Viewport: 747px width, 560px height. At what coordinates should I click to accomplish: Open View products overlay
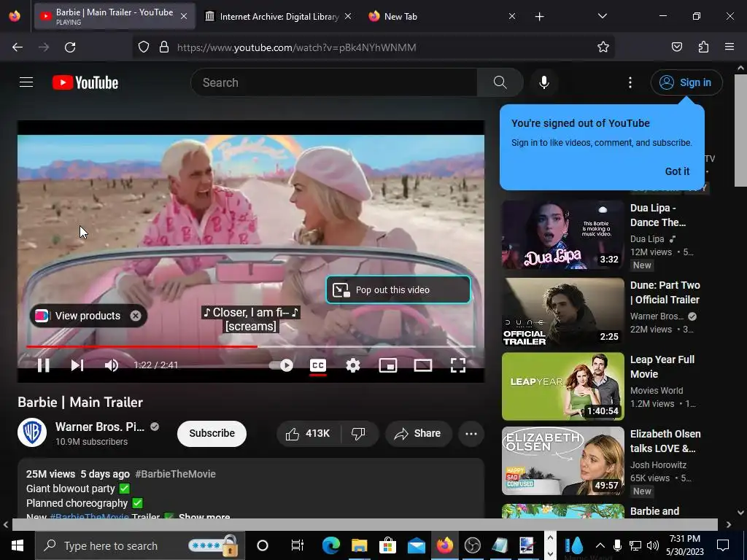pyautogui.click(x=88, y=316)
